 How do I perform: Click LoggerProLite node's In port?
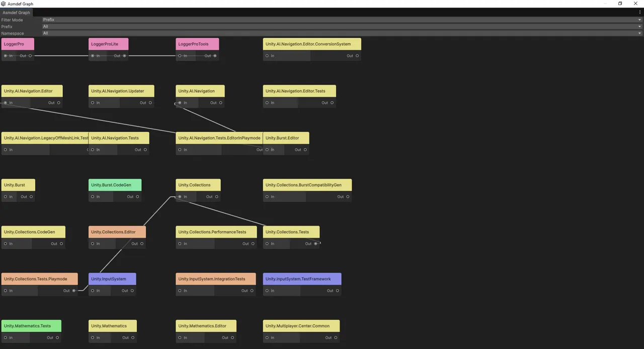click(x=93, y=56)
